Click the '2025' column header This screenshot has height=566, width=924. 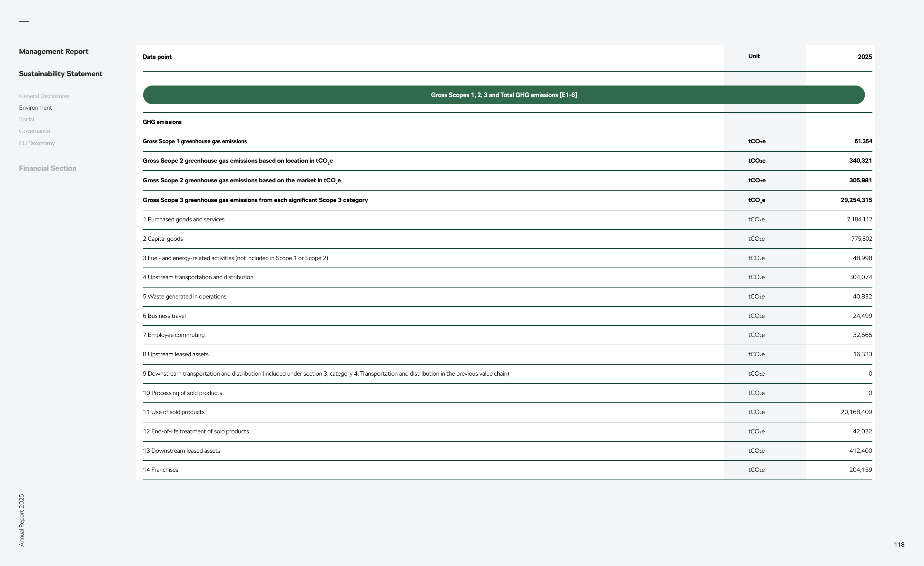[x=865, y=57]
